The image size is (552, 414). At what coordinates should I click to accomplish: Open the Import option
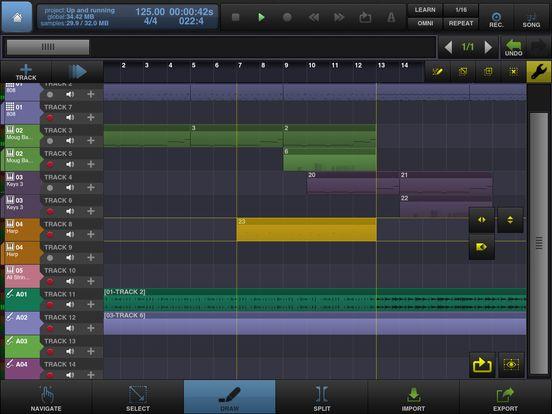point(413,397)
